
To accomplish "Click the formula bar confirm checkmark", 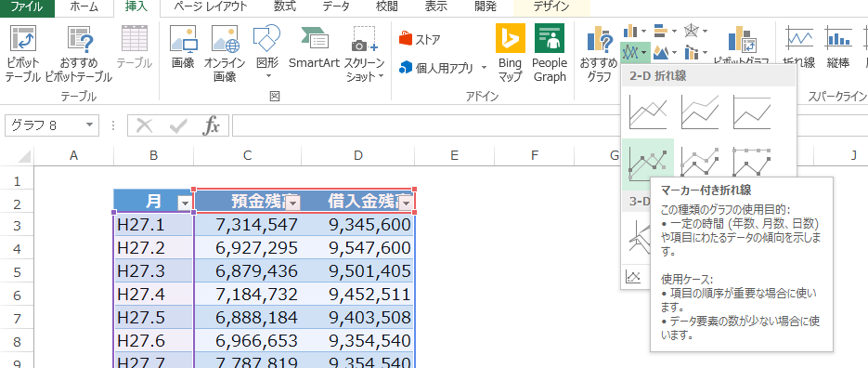I will coord(178,126).
